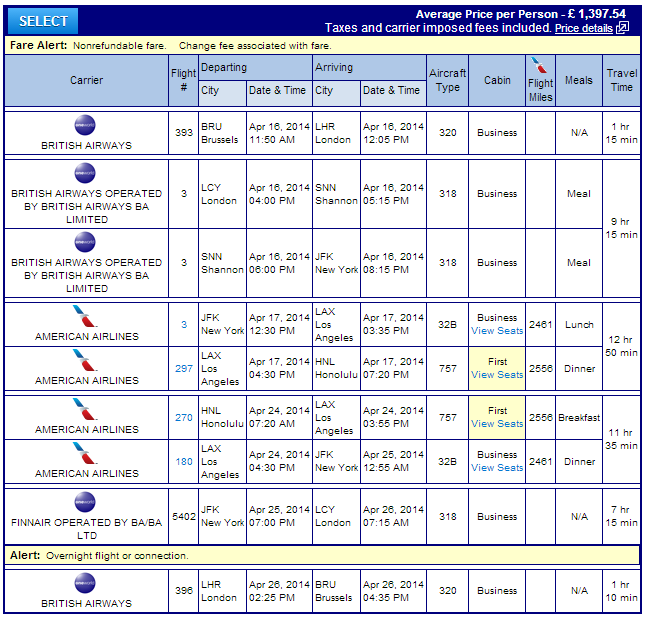Click the BRU Brussels departure city cell

click(222, 133)
